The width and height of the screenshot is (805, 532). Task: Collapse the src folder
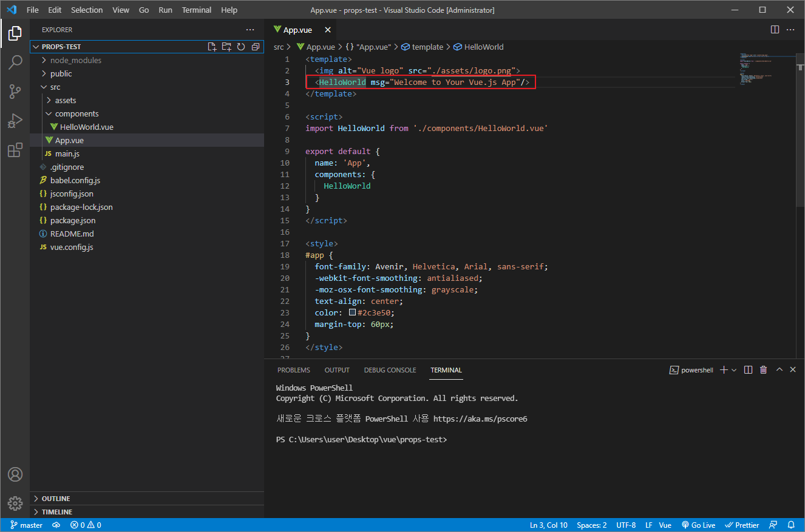click(147, 87)
